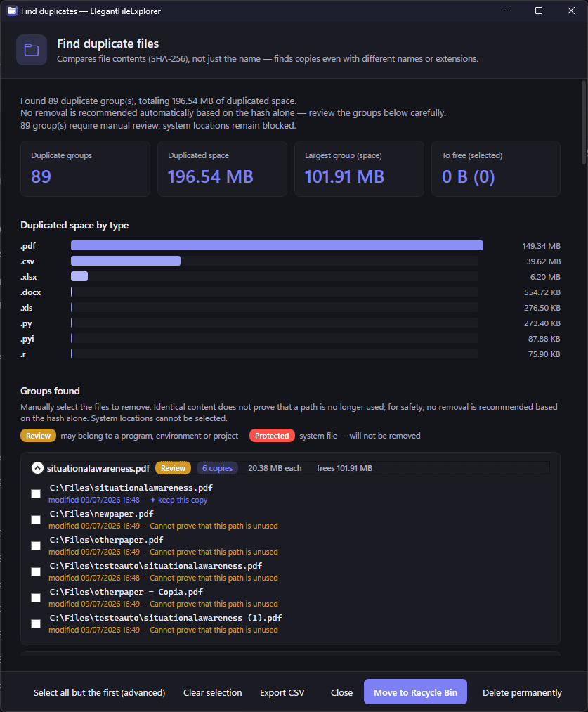Click the 149.34 MB value
This screenshot has width=588, height=712.
541,246
